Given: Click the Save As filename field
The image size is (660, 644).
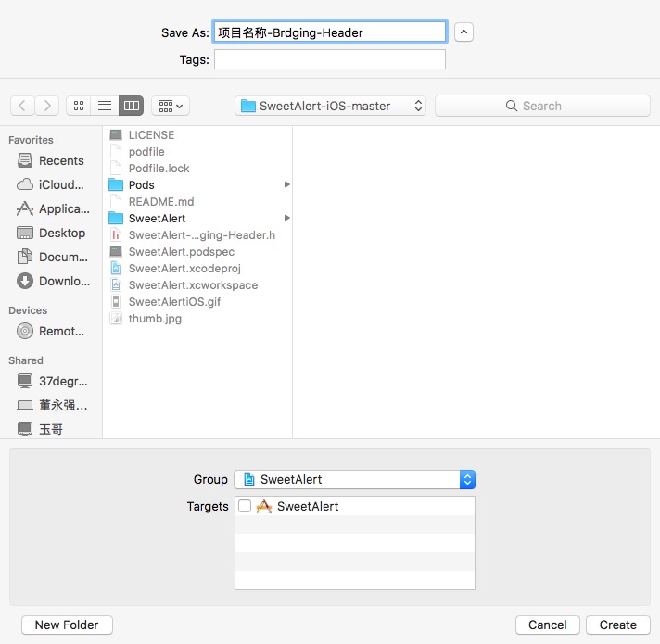Looking at the screenshot, I should click(330, 32).
